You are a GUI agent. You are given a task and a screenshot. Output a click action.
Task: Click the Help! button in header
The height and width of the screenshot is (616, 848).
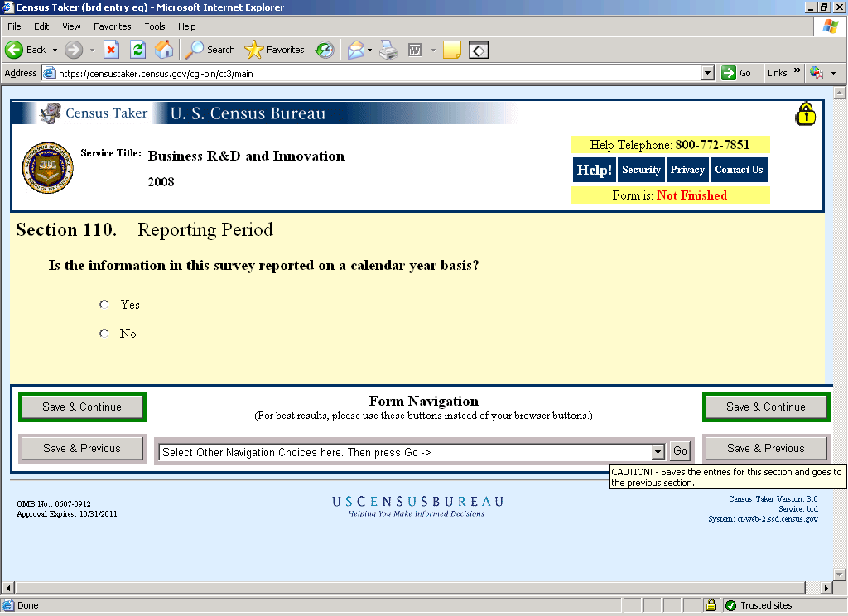click(594, 170)
